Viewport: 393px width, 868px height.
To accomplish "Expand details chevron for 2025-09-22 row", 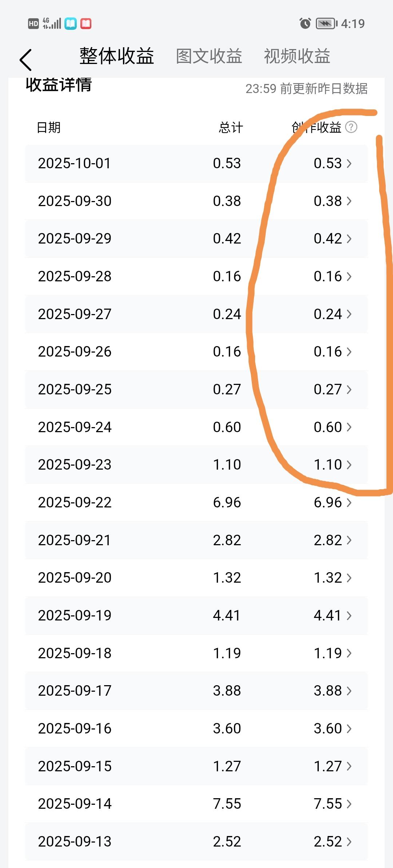I will point(349,503).
